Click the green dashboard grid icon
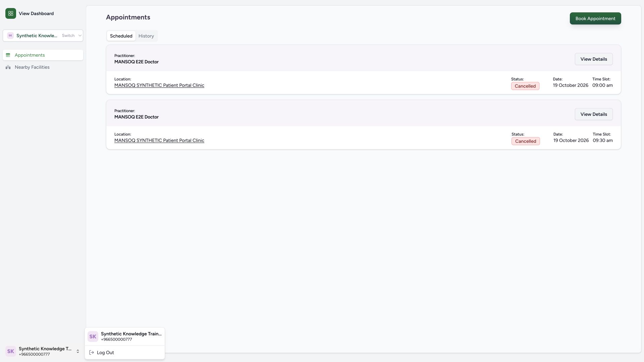Image resolution: width=644 pixels, height=362 pixels. (x=11, y=13)
